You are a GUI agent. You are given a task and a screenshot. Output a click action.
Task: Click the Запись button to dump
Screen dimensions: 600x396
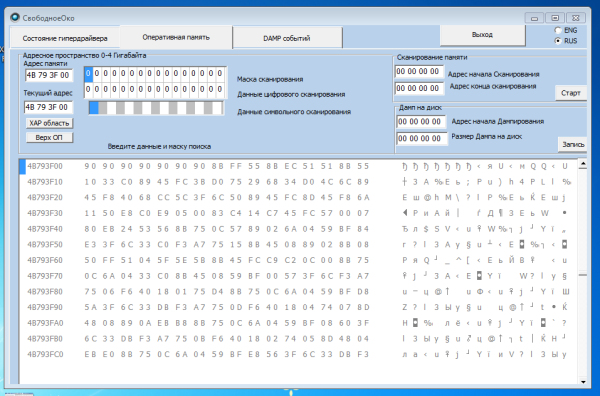point(572,144)
